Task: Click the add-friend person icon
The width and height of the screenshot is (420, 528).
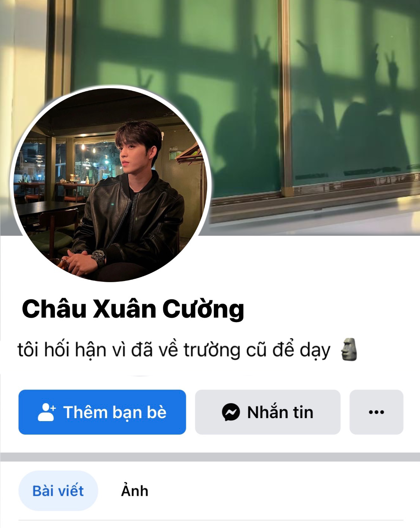Action: tap(47, 412)
